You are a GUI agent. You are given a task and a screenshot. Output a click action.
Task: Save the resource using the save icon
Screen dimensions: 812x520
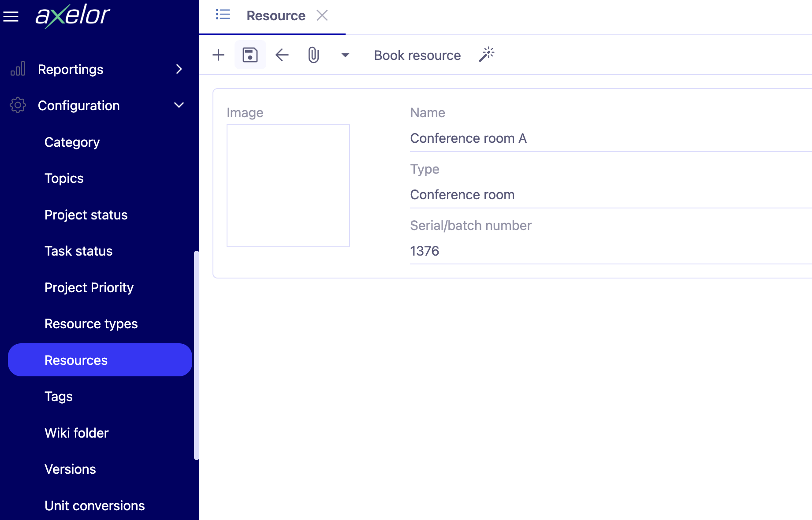[x=250, y=55]
